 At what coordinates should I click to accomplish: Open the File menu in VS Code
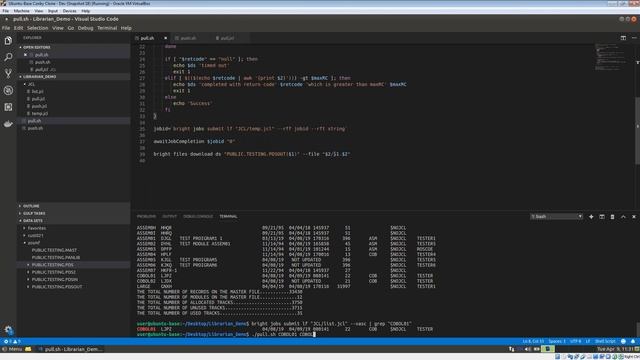pyautogui.click(x=6, y=28)
